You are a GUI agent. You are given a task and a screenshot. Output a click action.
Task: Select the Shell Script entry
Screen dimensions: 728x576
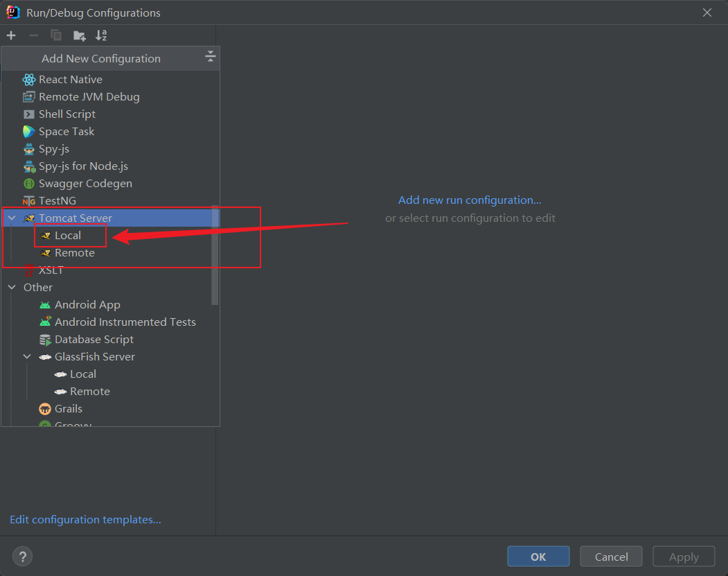tap(67, 114)
